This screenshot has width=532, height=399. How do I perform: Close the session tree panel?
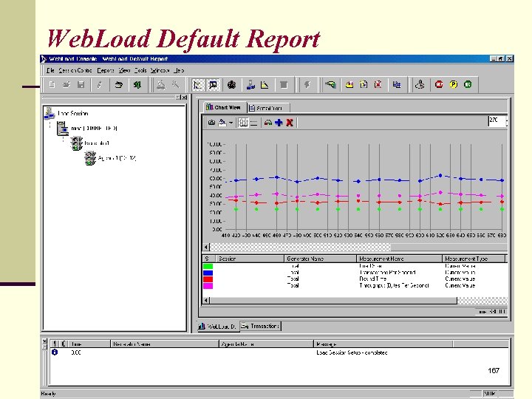(x=184, y=98)
